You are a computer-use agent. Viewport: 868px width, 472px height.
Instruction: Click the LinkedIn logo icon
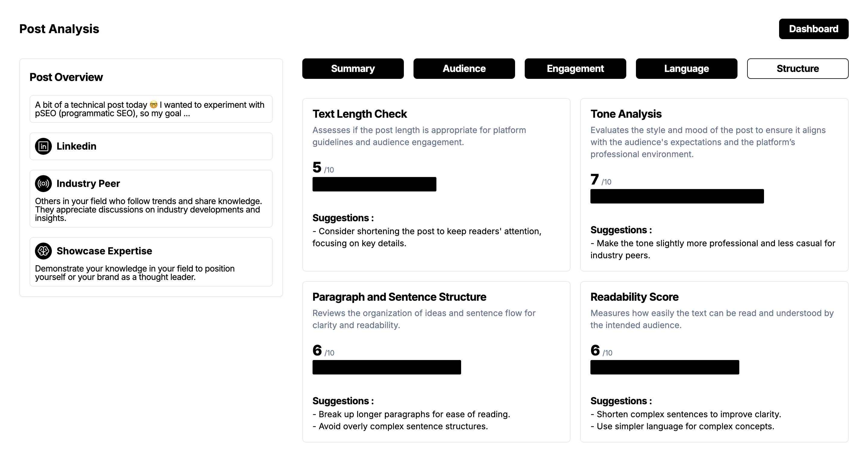click(43, 146)
